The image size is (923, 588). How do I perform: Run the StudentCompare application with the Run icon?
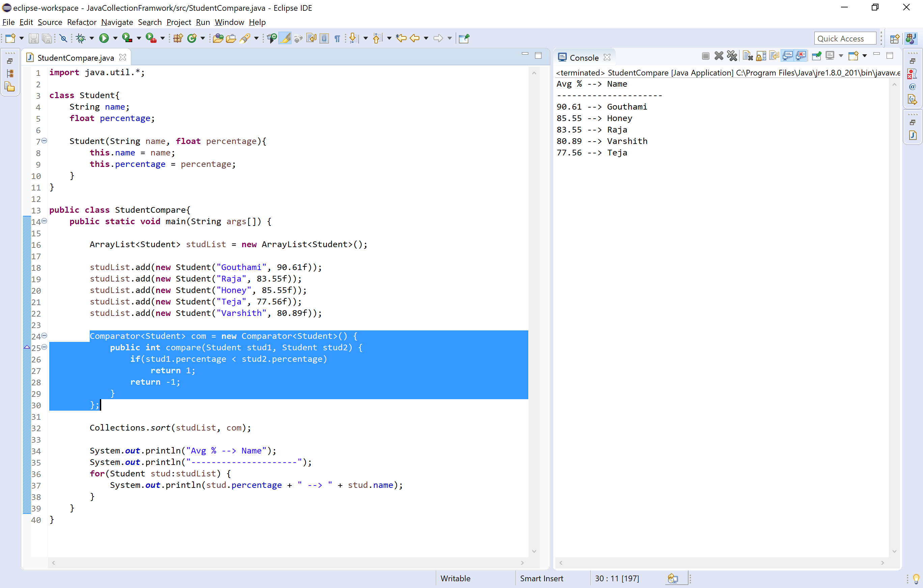(104, 38)
